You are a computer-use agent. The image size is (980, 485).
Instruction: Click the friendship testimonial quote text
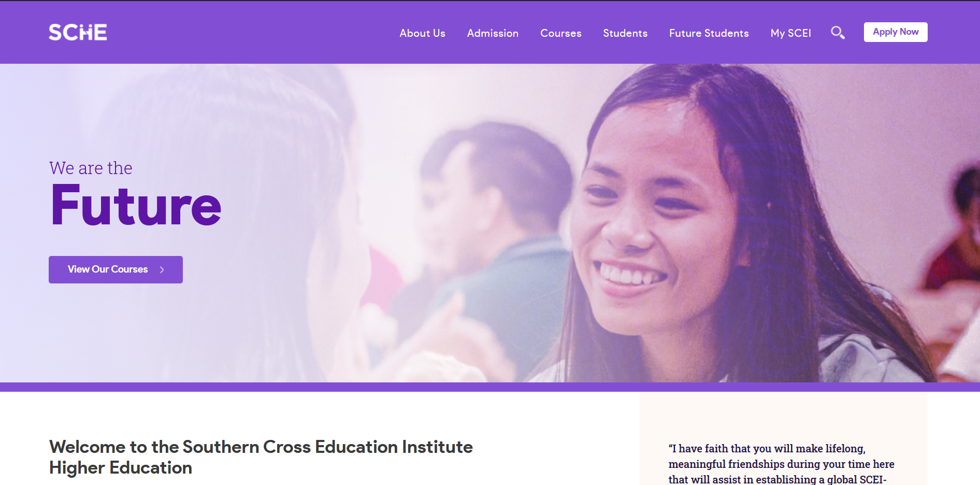pyautogui.click(x=781, y=464)
